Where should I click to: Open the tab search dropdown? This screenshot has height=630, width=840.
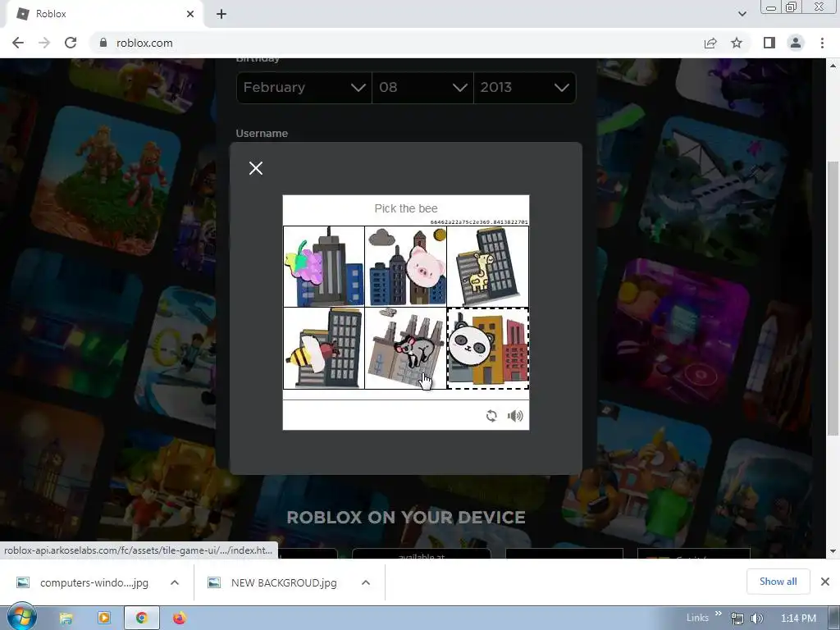pos(742,14)
